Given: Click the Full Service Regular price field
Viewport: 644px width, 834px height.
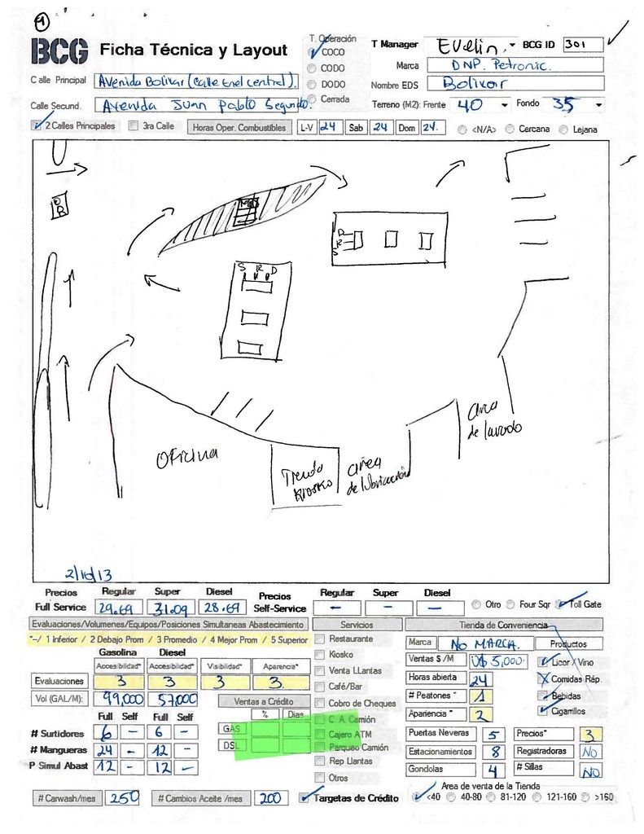Looking at the screenshot, I should point(120,608).
